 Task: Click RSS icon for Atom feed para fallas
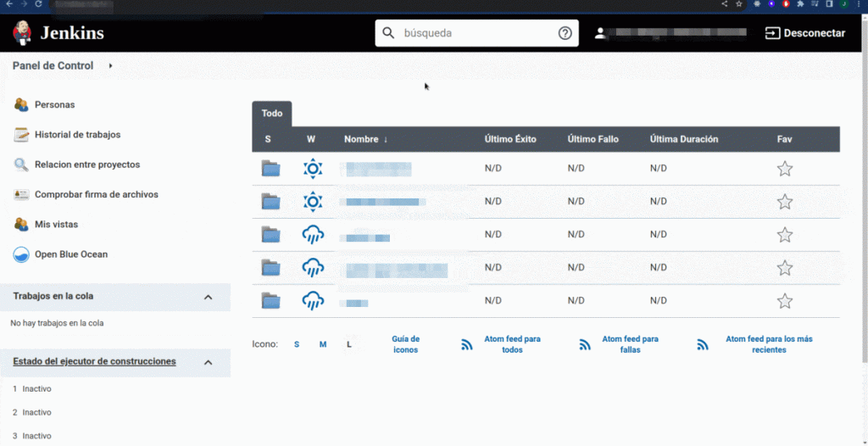click(x=585, y=344)
